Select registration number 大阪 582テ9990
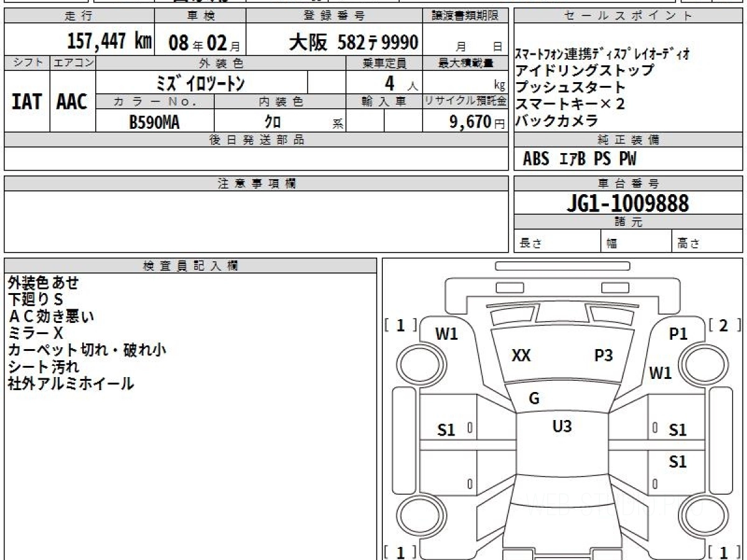Viewport: 747px width, 560px height. (354, 42)
